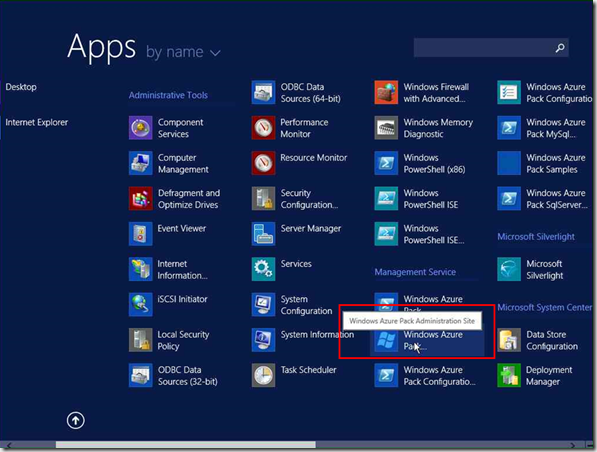Image resolution: width=597 pixels, height=452 pixels.
Task: Launch Deployment Manager icon
Action: pos(509,375)
